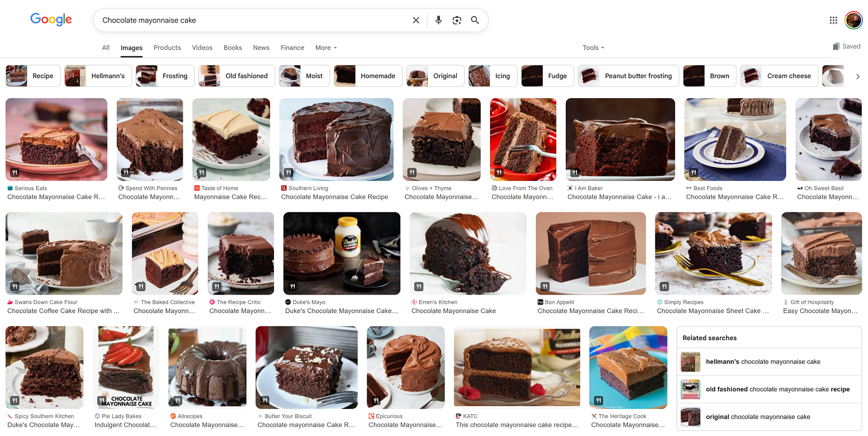
Task: Show more filter chips with arrow
Action: tap(858, 76)
